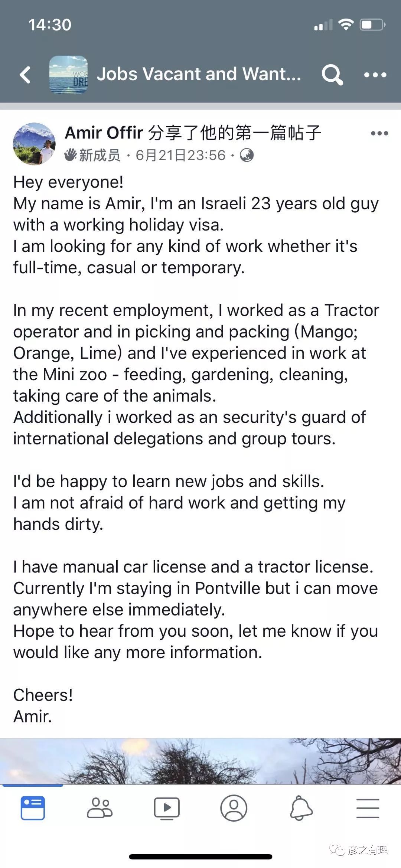Switch to the Groups tab
Viewport: 401px width, 868px height.
[100, 808]
